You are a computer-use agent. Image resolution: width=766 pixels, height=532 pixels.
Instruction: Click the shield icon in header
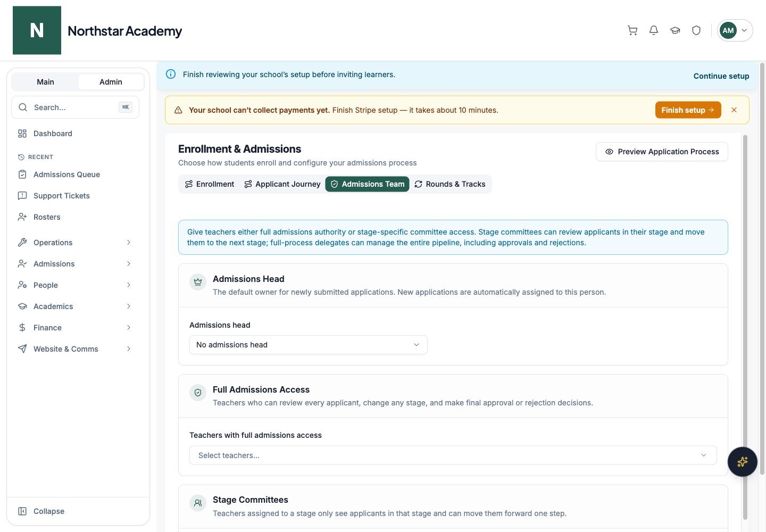point(696,30)
